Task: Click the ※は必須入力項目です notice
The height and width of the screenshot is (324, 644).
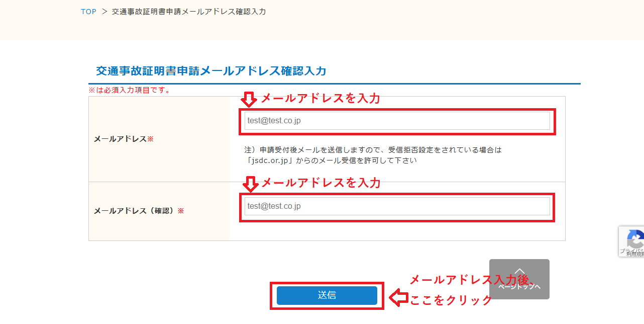Action: [130, 90]
